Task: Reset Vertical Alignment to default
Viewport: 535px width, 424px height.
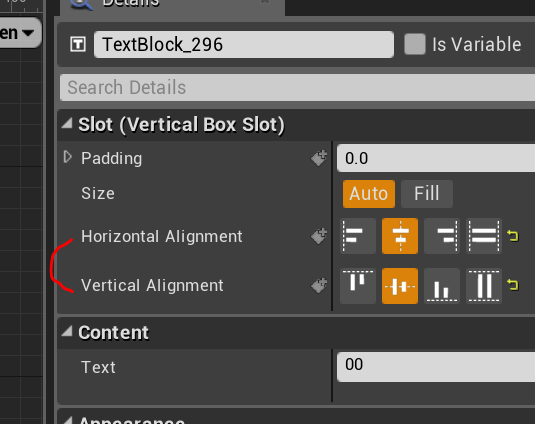Action: (x=513, y=285)
